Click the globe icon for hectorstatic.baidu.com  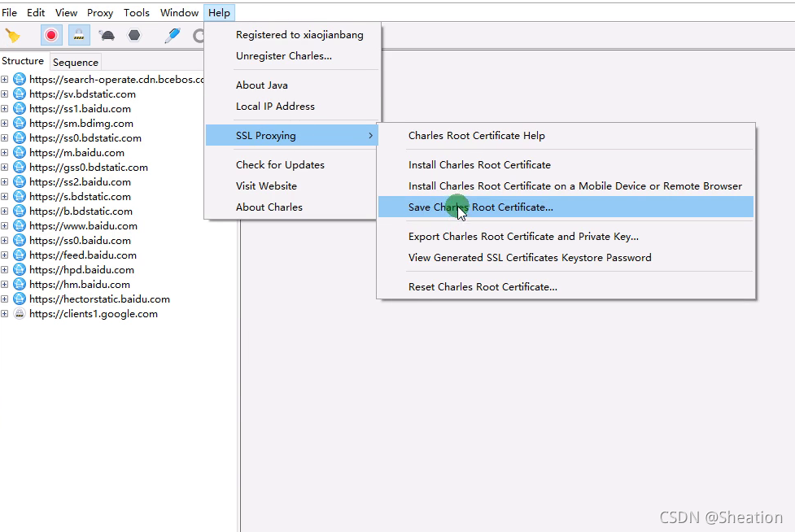pos(20,299)
